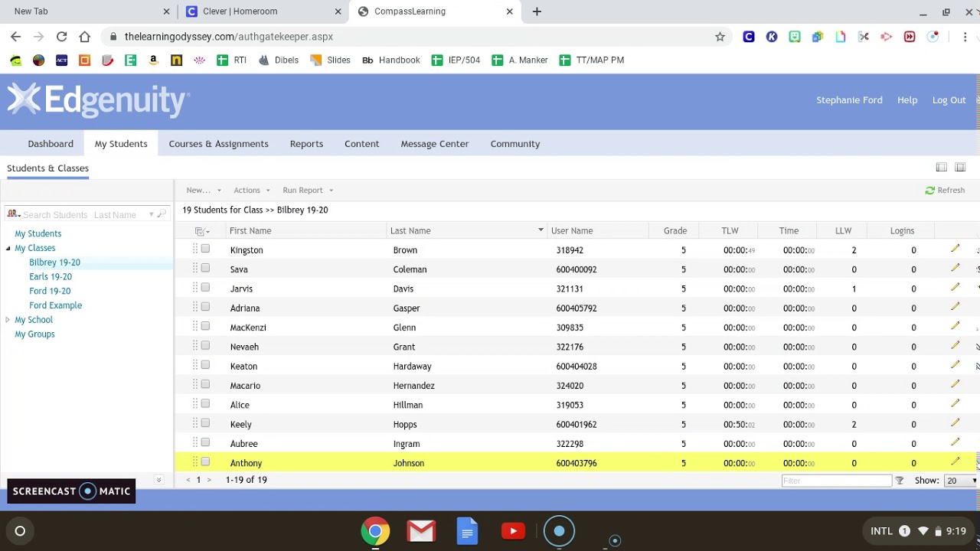Open the IEP/504 bookmark
Viewport: 980px width, 551px height.
(x=456, y=60)
